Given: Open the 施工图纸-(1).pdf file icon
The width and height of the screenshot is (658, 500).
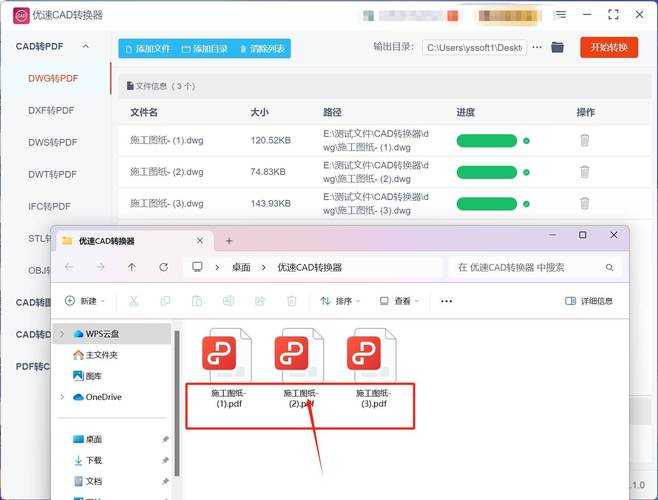Looking at the screenshot, I should point(228,355).
